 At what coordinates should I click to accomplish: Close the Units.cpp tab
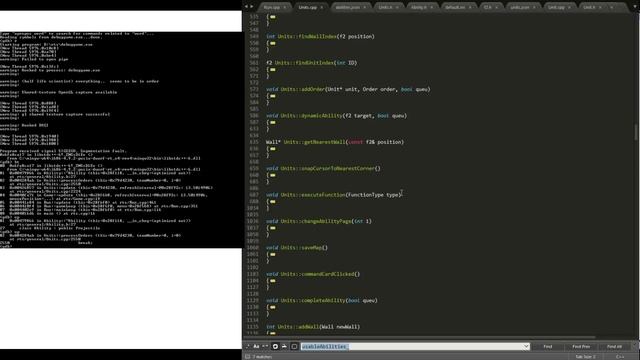pos(322,7)
